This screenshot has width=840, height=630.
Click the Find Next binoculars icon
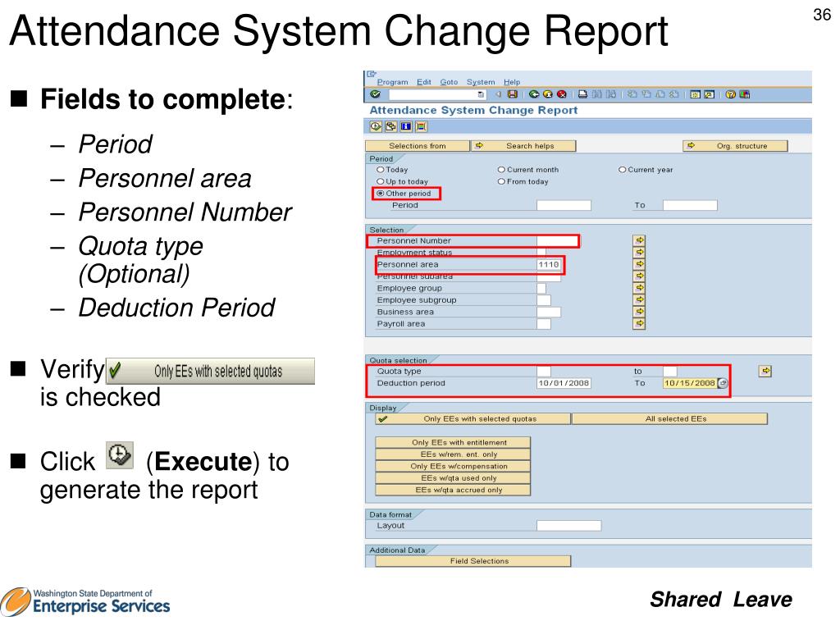tap(610, 94)
